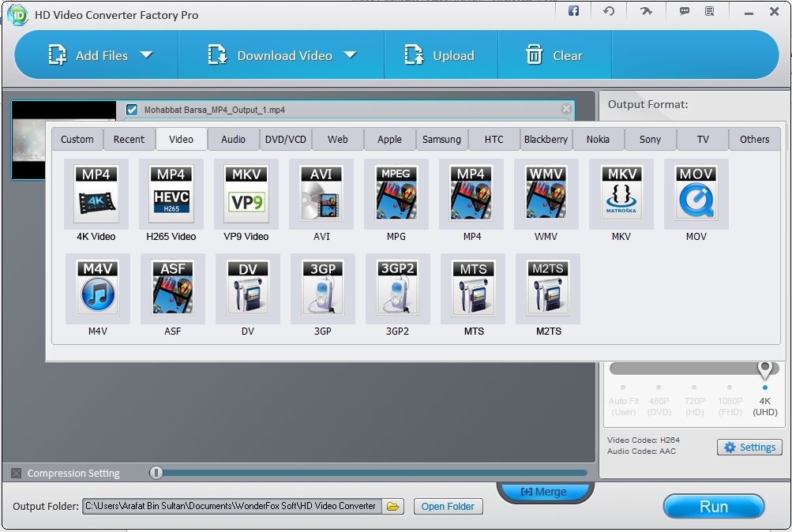
Task: Click the Merge button
Action: click(544, 492)
